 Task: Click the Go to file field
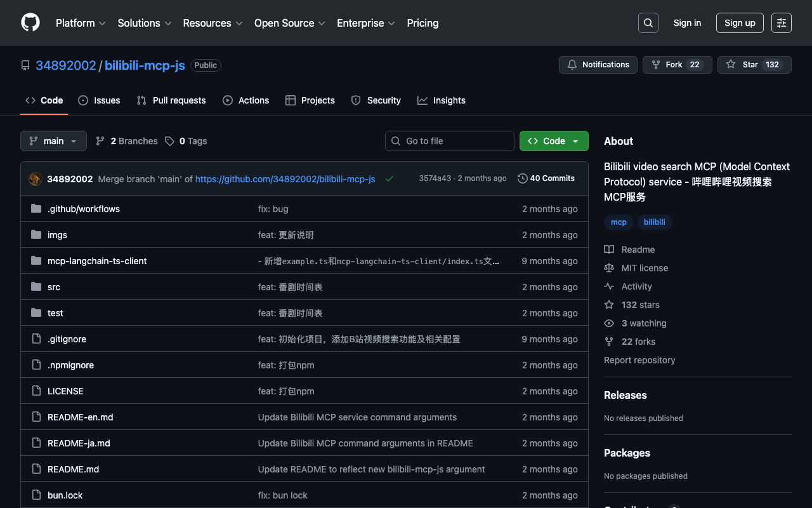(x=450, y=141)
